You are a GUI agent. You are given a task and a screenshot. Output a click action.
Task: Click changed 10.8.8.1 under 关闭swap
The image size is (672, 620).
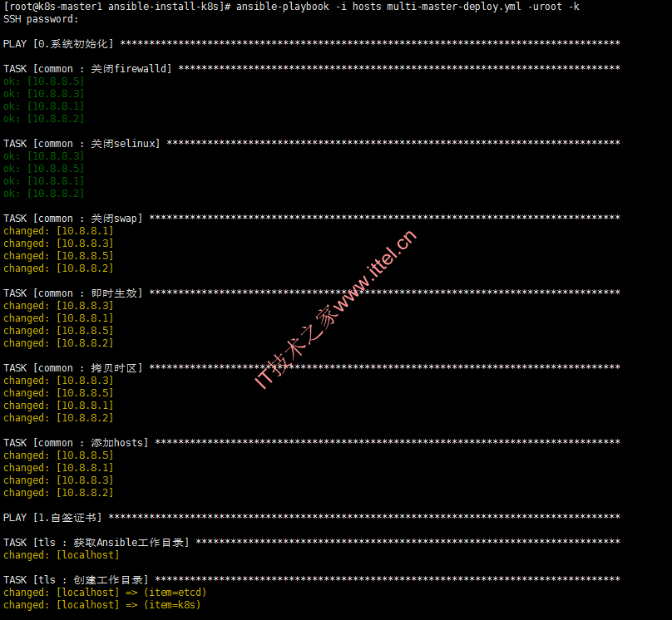tap(58, 231)
